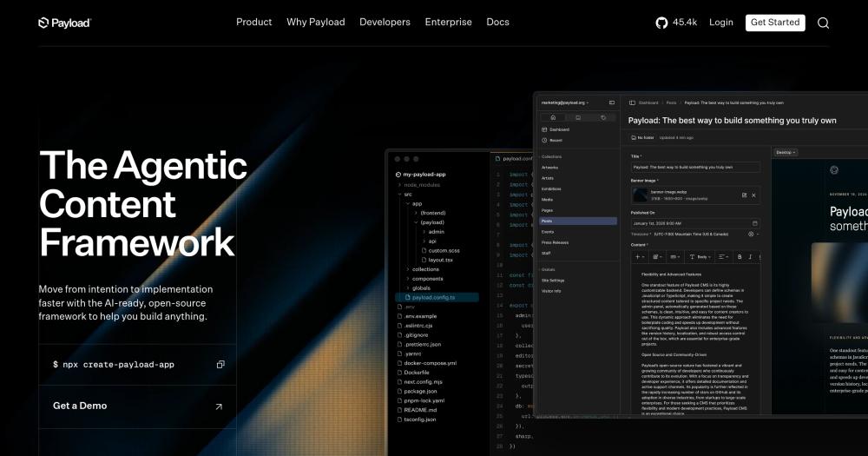Screen dimensions: 868x456
Task: Remove the banner-image.webp file with X
Action: tap(753, 195)
